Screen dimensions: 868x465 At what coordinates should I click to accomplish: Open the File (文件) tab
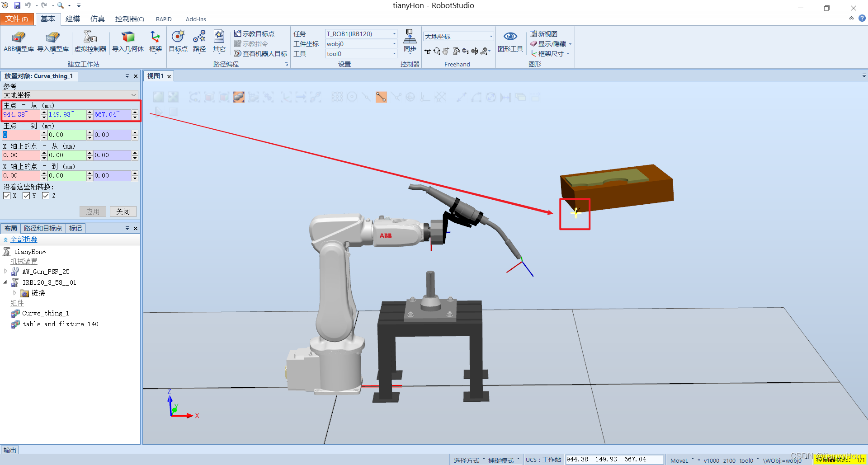[17, 19]
